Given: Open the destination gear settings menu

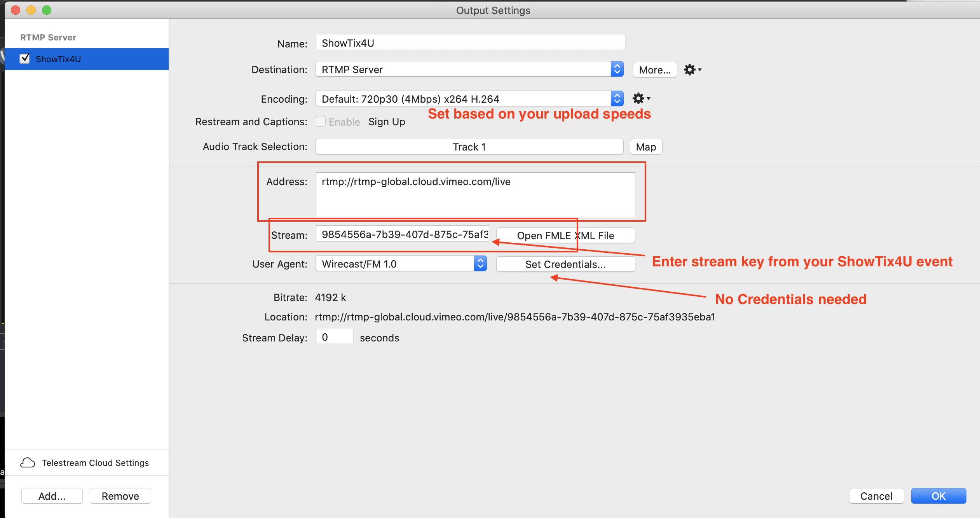Looking at the screenshot, I should click(x=692, y=70).
